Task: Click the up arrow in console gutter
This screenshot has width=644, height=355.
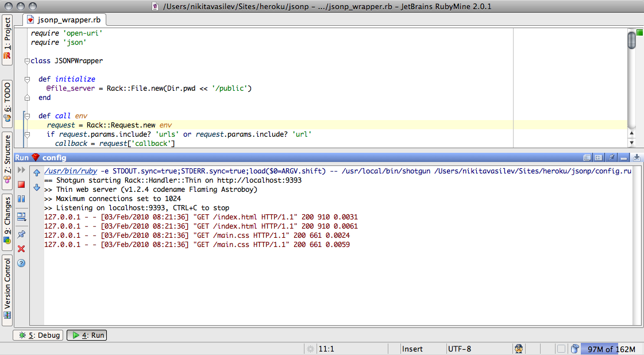Action: point(37,172)
